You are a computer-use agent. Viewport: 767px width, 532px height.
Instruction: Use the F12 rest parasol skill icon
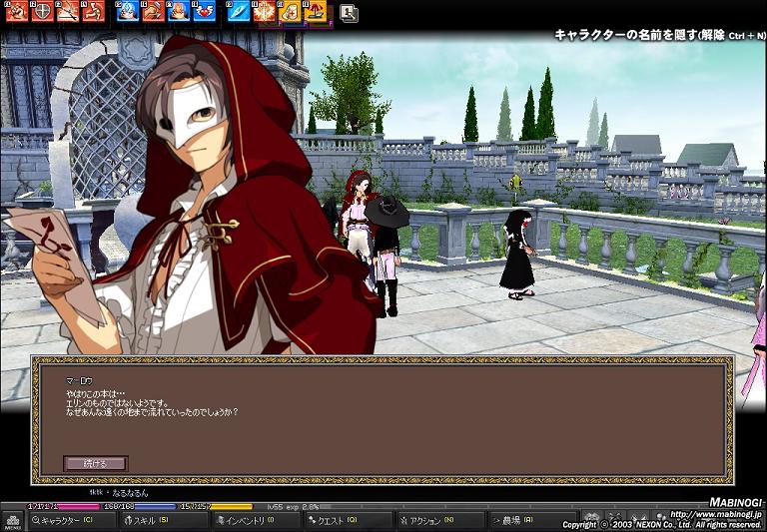pyautogui.click(x=316, y=11)
